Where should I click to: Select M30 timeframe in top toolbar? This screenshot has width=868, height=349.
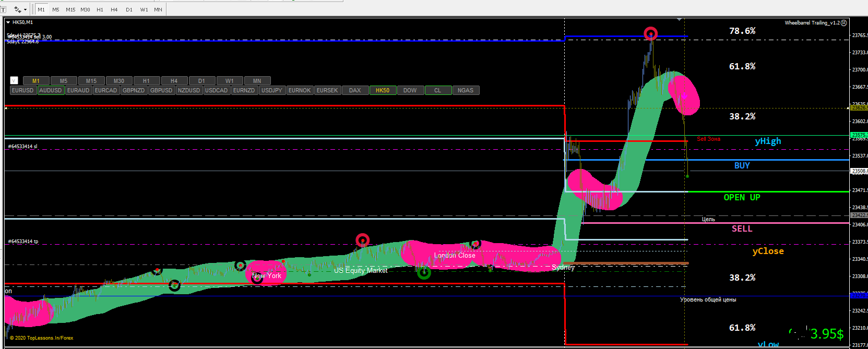85,9
